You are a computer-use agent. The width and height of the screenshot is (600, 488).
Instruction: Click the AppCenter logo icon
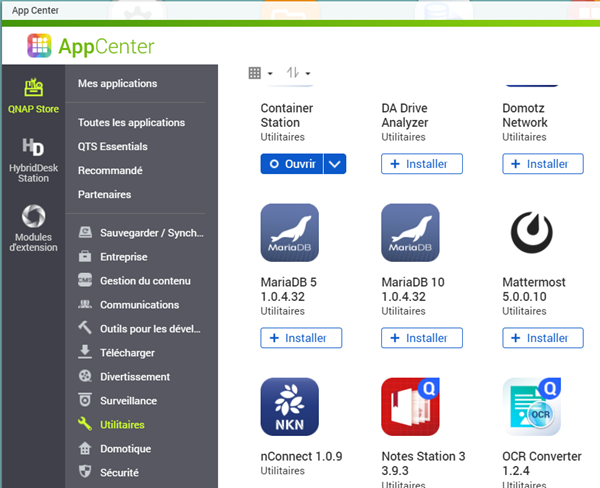[39, 46]
